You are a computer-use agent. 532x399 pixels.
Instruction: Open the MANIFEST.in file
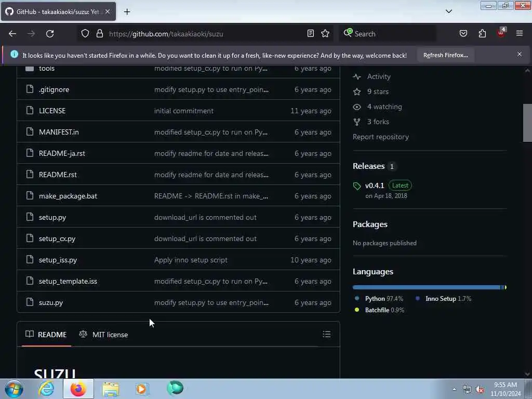tap(59, 132)
